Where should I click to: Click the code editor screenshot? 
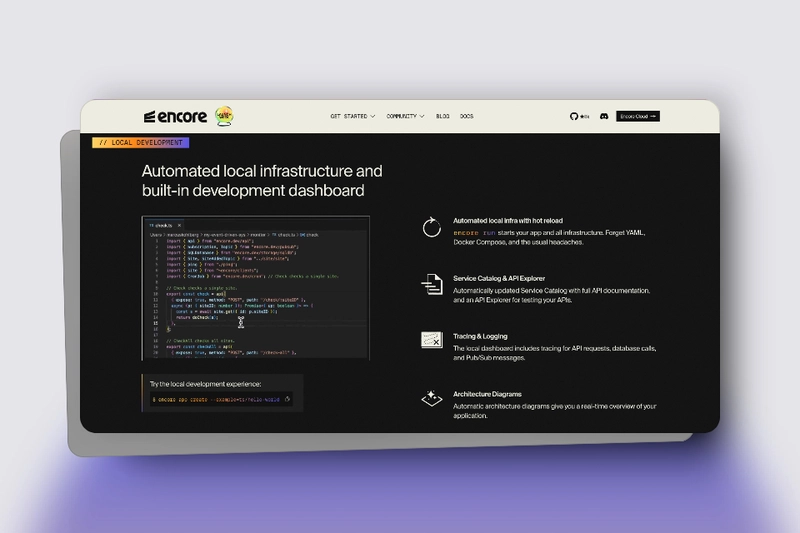pos(256,288)
